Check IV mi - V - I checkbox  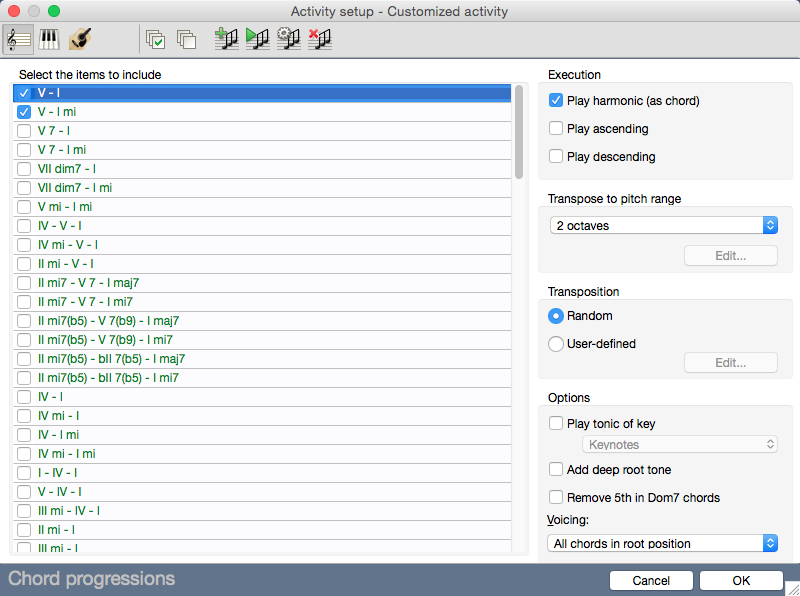(23, 245)
